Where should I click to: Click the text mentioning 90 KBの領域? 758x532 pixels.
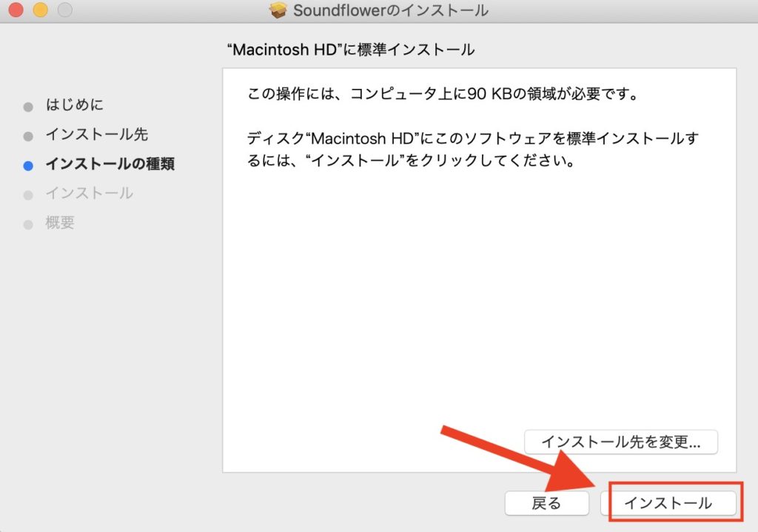click(x=442, y=95)
